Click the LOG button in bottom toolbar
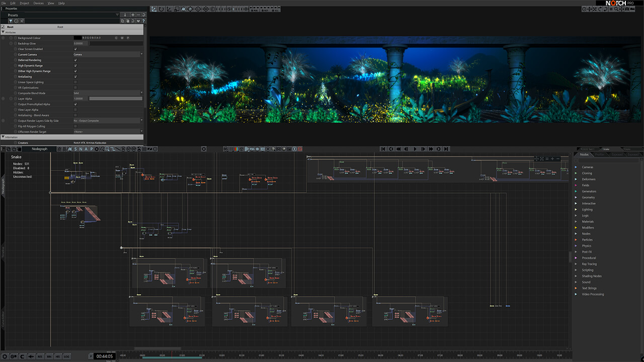The width and height of the screenshot is (644, 362). (x=66, y=356)
